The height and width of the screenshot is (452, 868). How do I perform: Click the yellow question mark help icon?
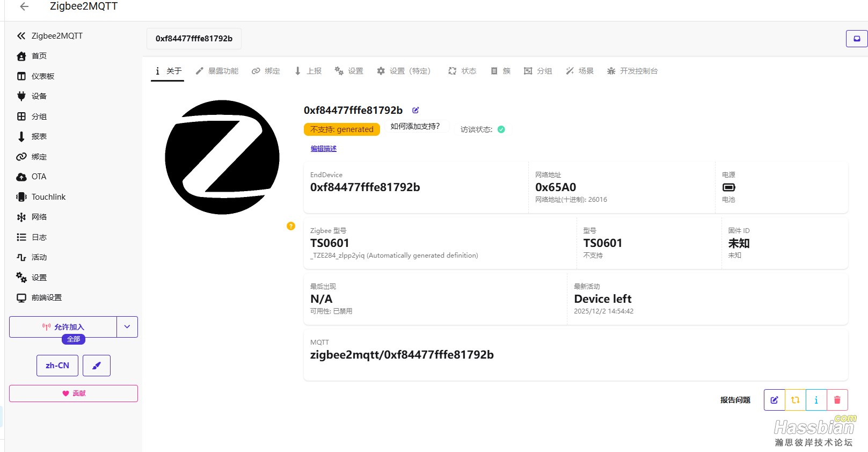point(291,226)
